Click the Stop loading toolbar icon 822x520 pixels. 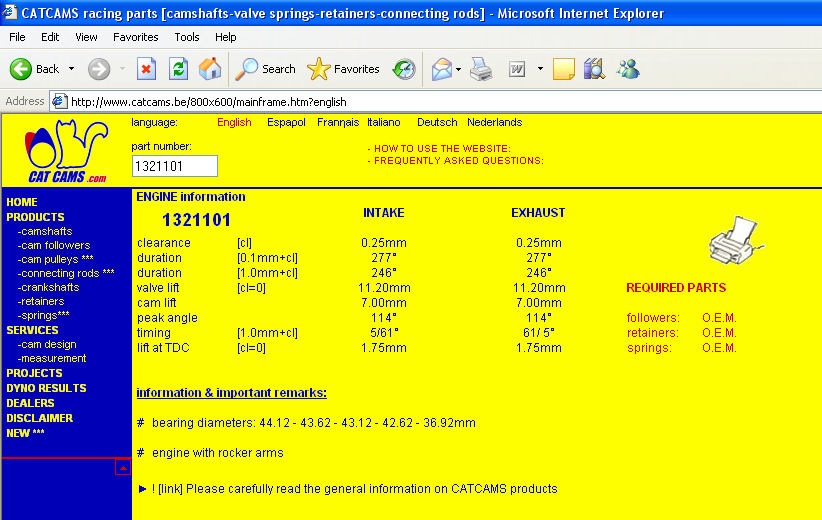[x=146, y=69]
